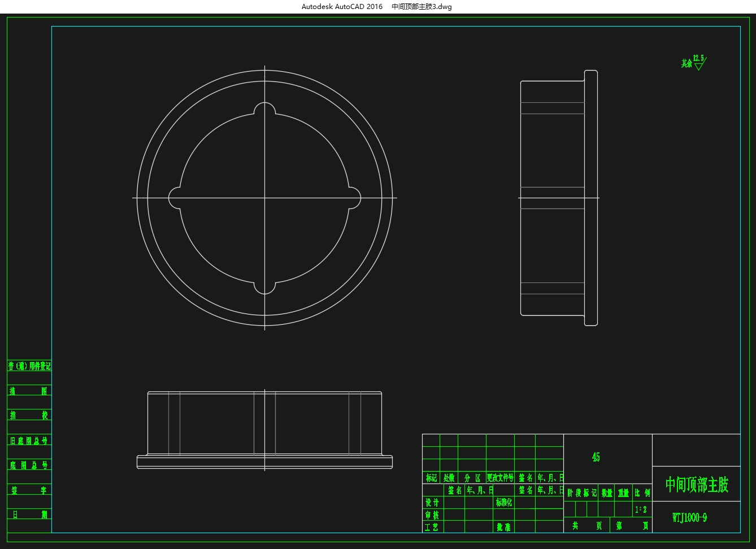Select the 设计 row label
The image size is (756, 549).
(x=432, y=502)
